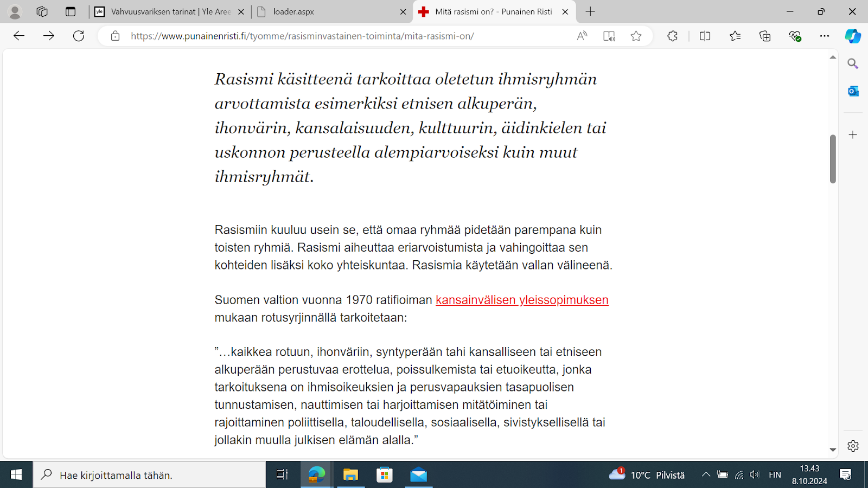Open sidebar settings gear

853,446
